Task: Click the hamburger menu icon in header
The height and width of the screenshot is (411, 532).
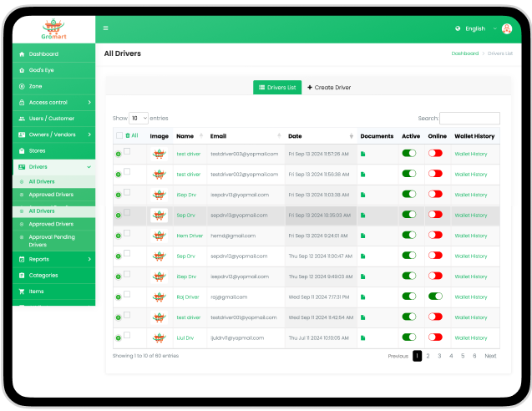Action: 106,28
